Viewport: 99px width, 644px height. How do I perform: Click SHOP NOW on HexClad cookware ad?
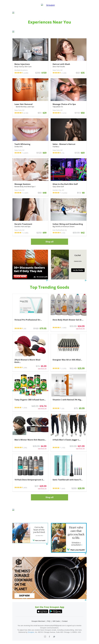click(x=24, y=596)
